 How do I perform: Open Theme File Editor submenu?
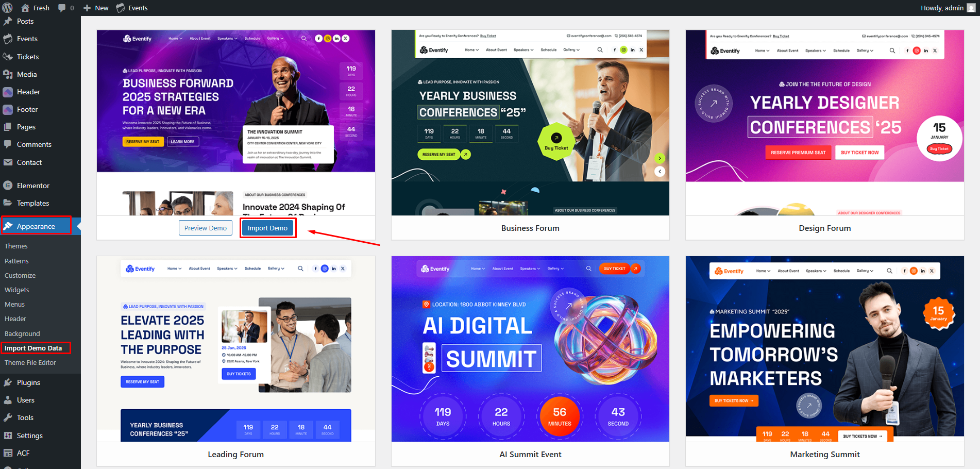[30, 362]
